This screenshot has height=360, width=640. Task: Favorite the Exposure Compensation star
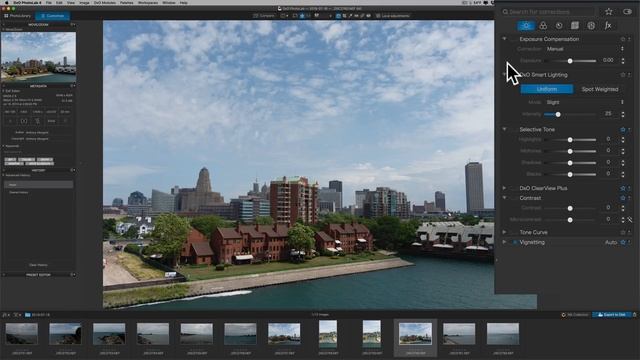[623, 39]
